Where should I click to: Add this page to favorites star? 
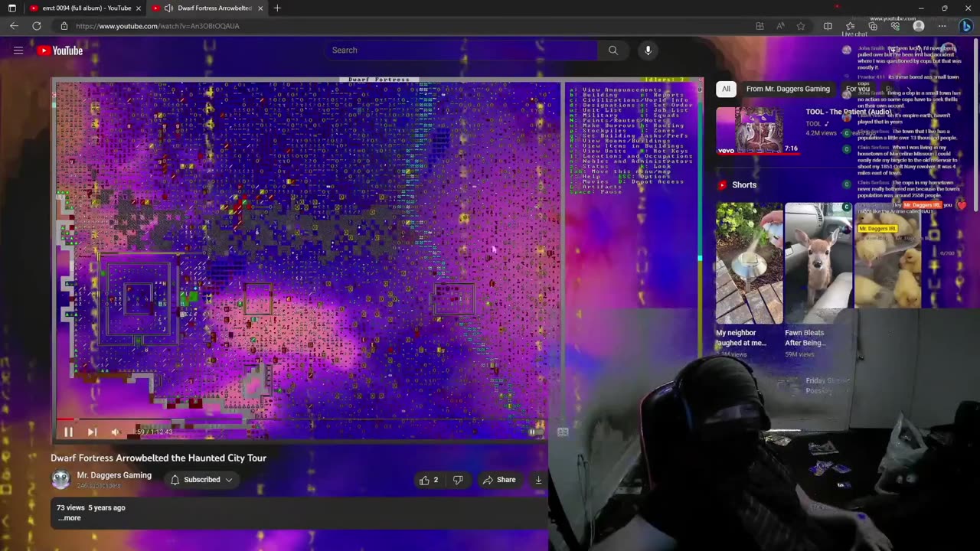(x=801, y=26)
